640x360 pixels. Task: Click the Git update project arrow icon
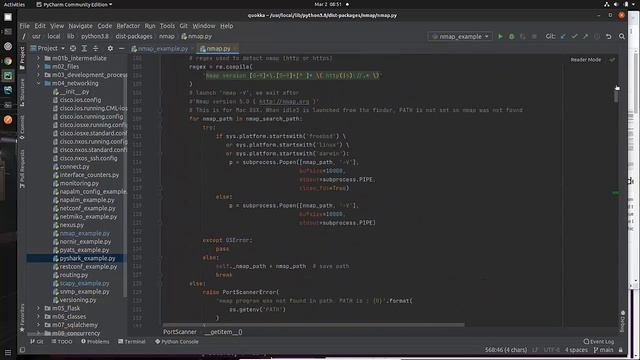(563, 36)
